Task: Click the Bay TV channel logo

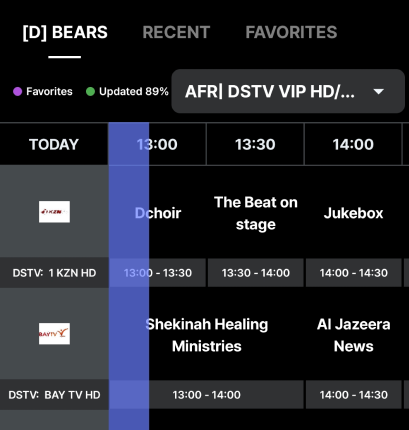Action: [54, 333]
